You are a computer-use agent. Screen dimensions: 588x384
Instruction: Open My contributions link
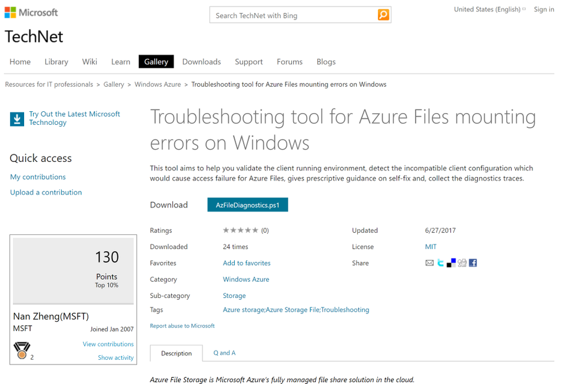pyautogui.click(x=38, y=177)
